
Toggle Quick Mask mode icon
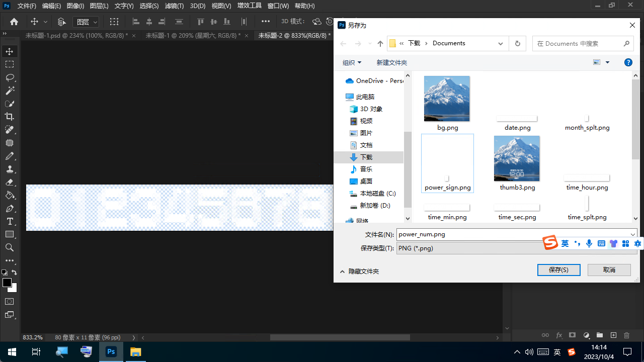(10, 301)
